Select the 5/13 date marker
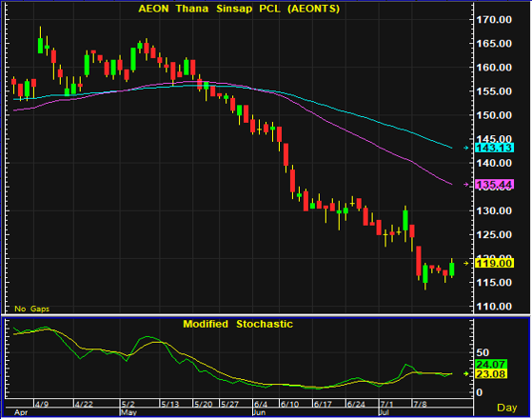The image size is (532, 419). (x=170, y=404)
